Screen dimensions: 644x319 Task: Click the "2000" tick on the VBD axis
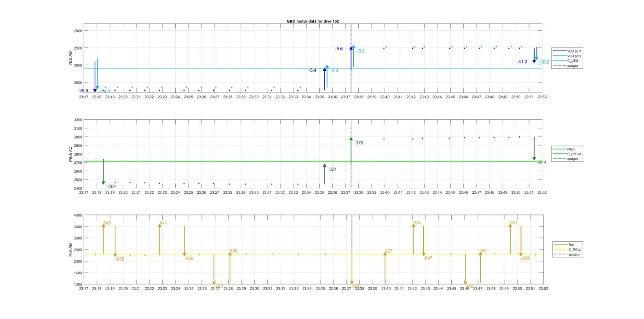tap(77, 31)
